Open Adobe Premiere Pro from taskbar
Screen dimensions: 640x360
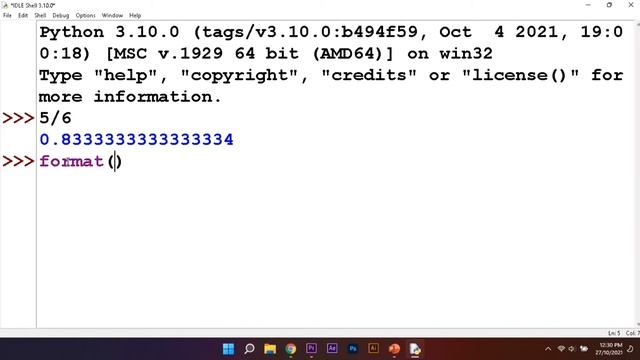(311, 349)
